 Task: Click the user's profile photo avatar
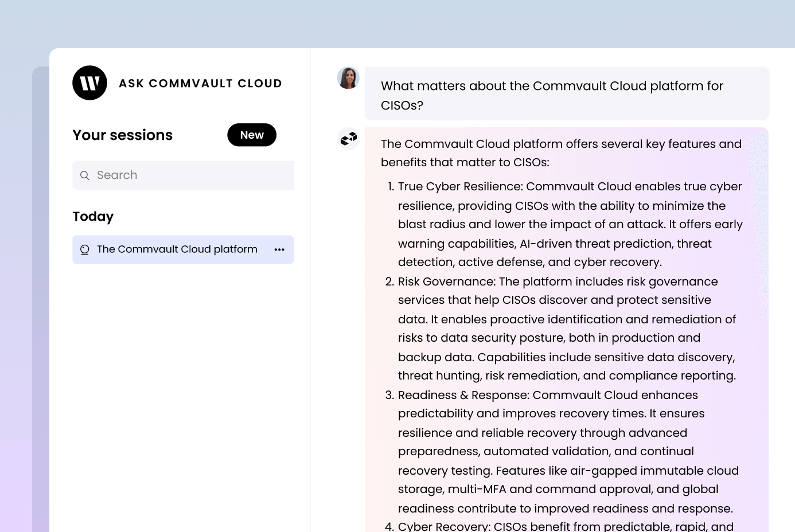tap(348, 77)
